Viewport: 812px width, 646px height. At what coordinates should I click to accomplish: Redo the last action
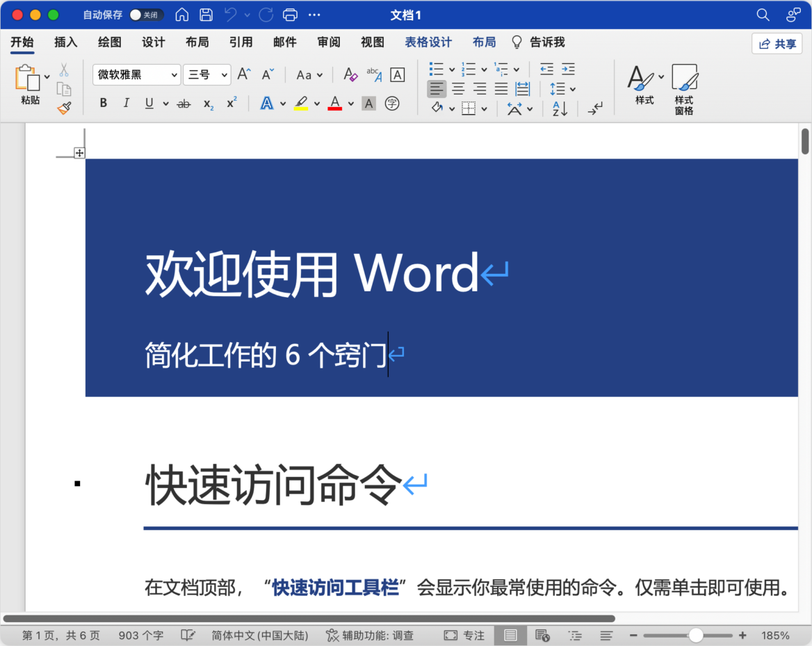[x=266, y=15]
